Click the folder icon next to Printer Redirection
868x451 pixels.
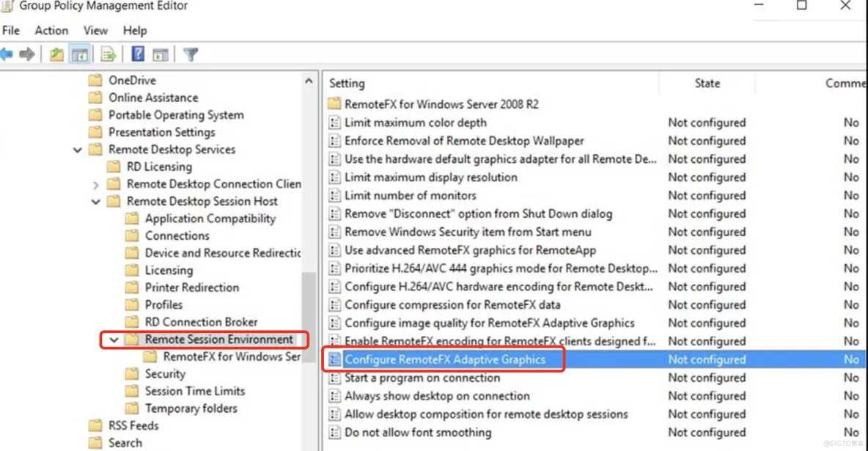(x=132, y=287)
